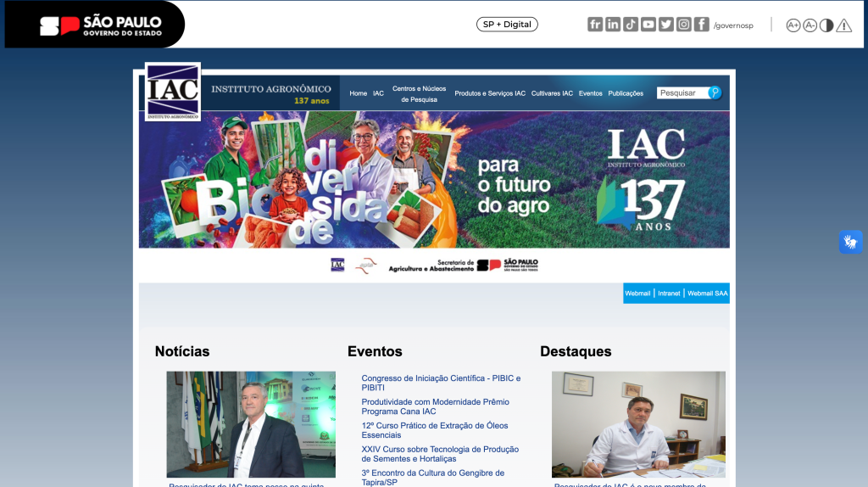Decrease font size with A- icon
Screen dimensions: 868x487
(810, 25)
